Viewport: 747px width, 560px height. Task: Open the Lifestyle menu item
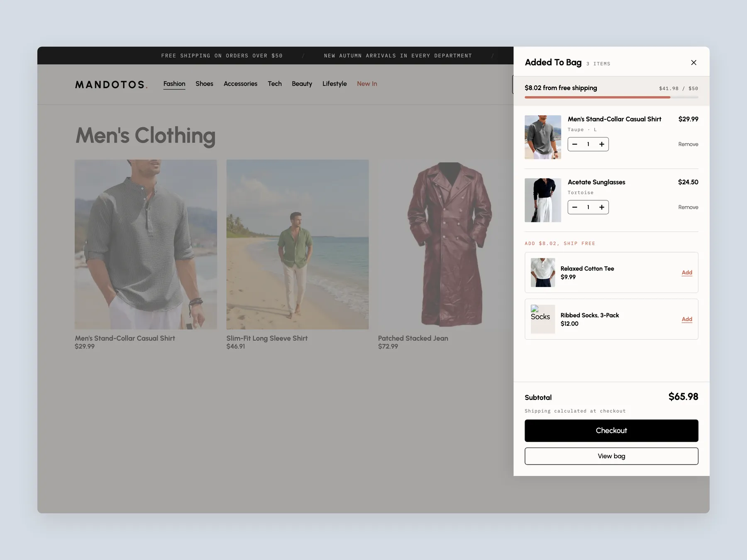pos(334,84)
